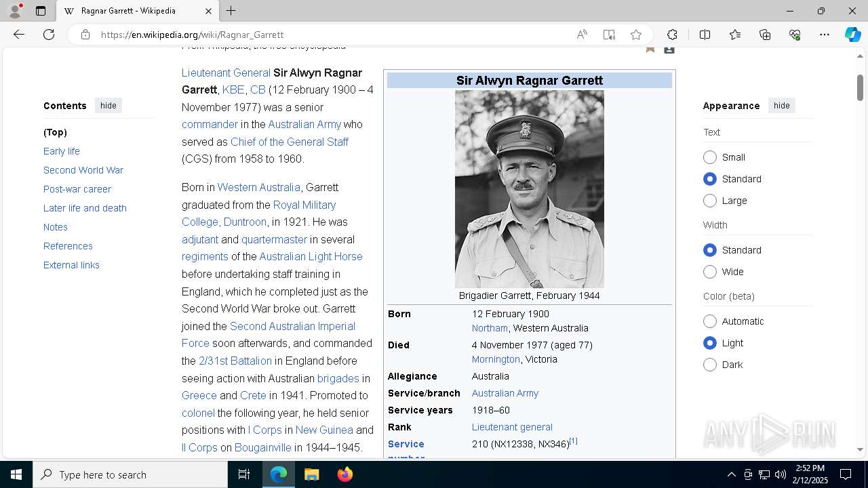Image resolution: width=868 pixels, height=488 pixels.
Task: Open the volume control in tray
Action: 781,474
